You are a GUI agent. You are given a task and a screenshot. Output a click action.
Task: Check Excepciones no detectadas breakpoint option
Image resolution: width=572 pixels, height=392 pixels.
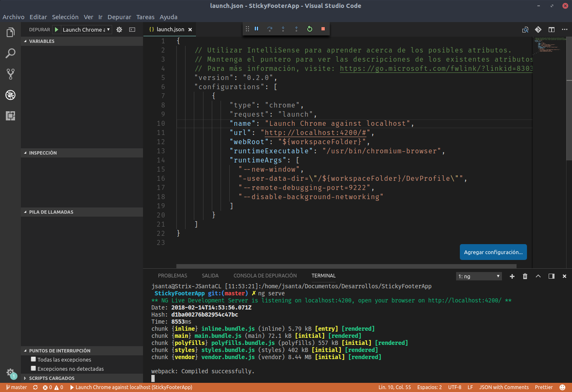coord(33,368)
